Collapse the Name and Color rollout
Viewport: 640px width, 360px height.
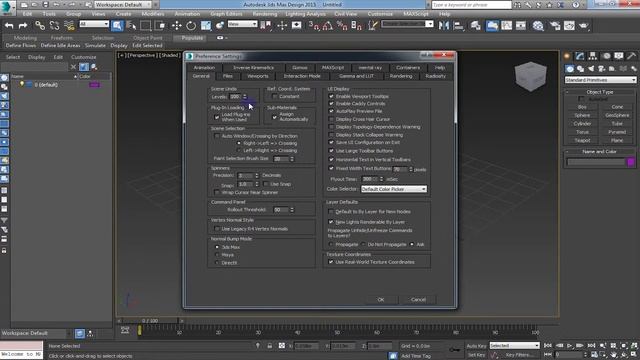tap(600, 151)
